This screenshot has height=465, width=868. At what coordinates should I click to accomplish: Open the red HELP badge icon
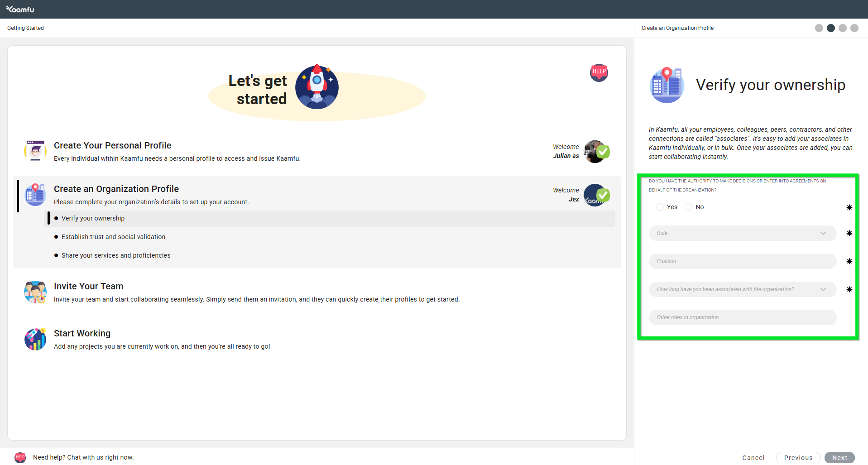click(599, 72)
